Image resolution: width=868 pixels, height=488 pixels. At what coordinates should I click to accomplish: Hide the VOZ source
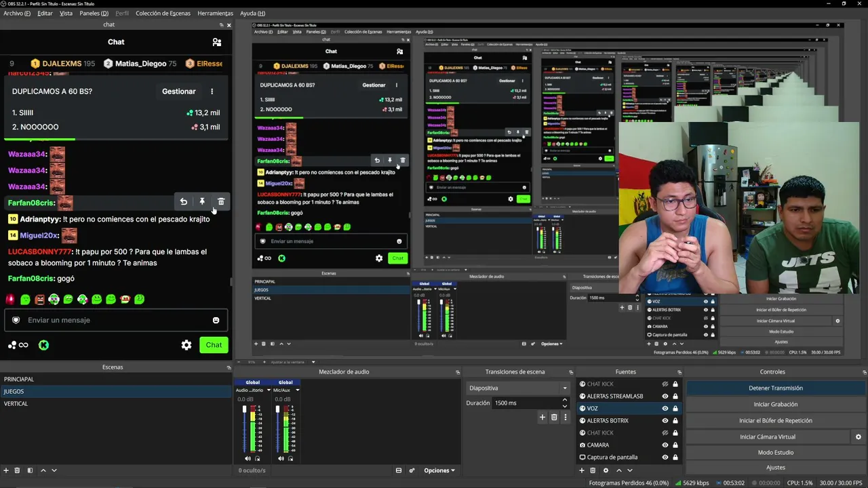pyautogui.click(x=665, y=409)
